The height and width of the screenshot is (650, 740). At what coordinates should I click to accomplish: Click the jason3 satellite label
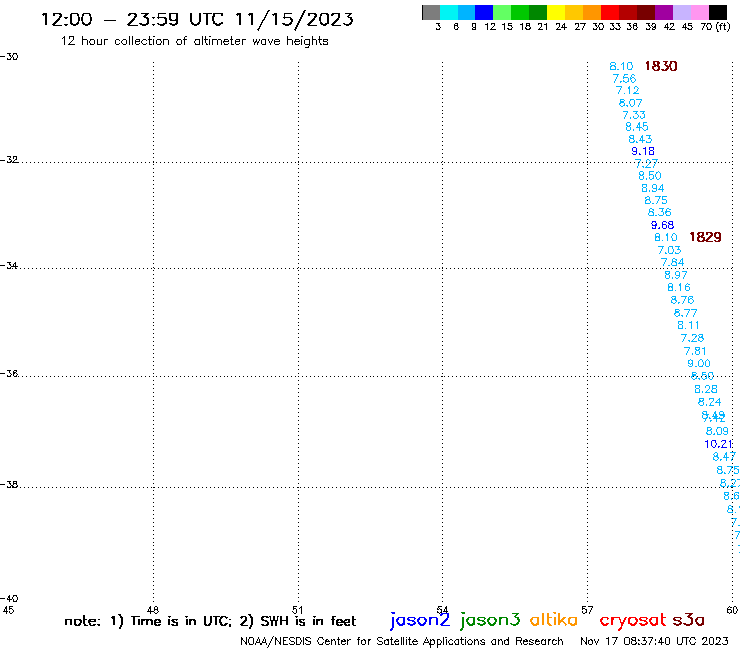[x=490, y=620]
